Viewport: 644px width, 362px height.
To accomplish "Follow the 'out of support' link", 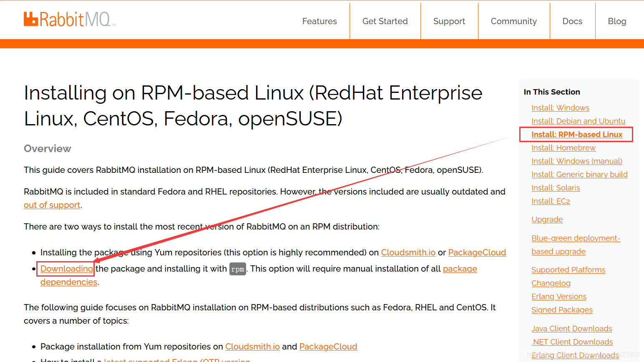I will pyautogui.click(x=52, y=205).
